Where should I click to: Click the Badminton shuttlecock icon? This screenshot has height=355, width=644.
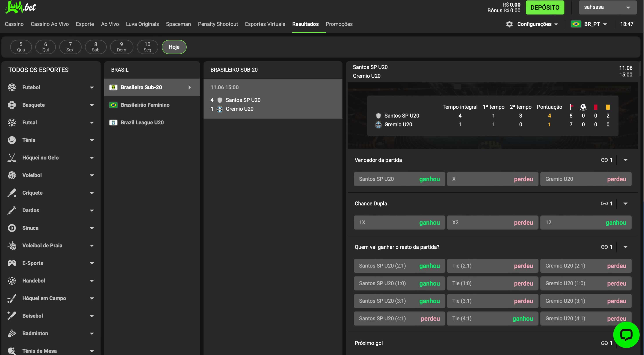tap(12, 333)
